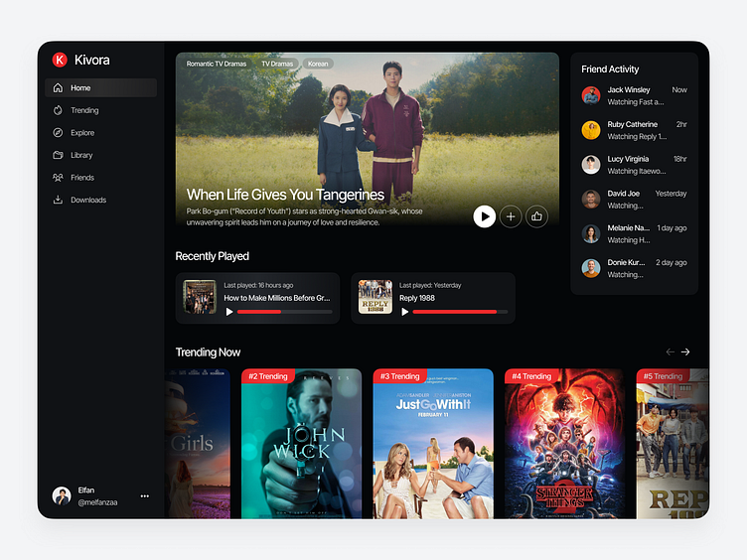Click 'Watching Itaewo...' text
The height and width of the screenshot is (560, 747).
point(637,171)
